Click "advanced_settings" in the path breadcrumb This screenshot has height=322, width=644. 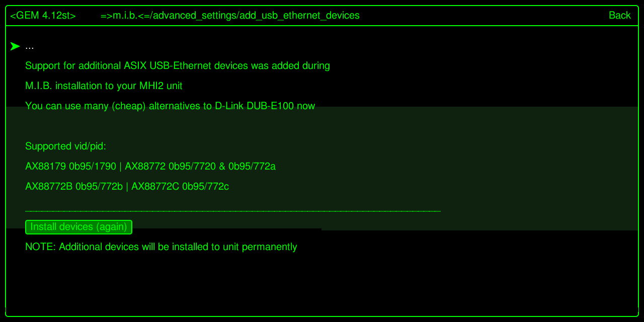click(195, 16)
